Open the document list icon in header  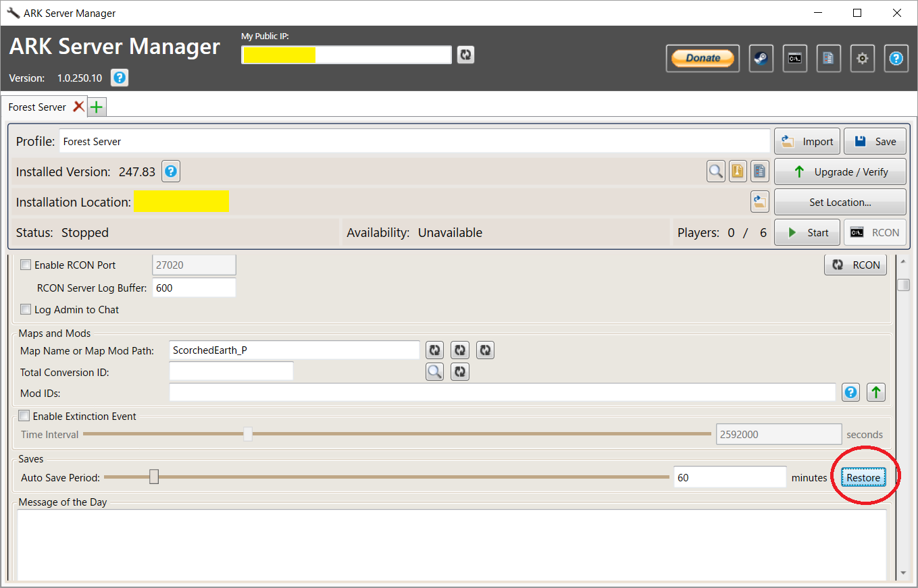pyautogui.click(x=828, y=59)
